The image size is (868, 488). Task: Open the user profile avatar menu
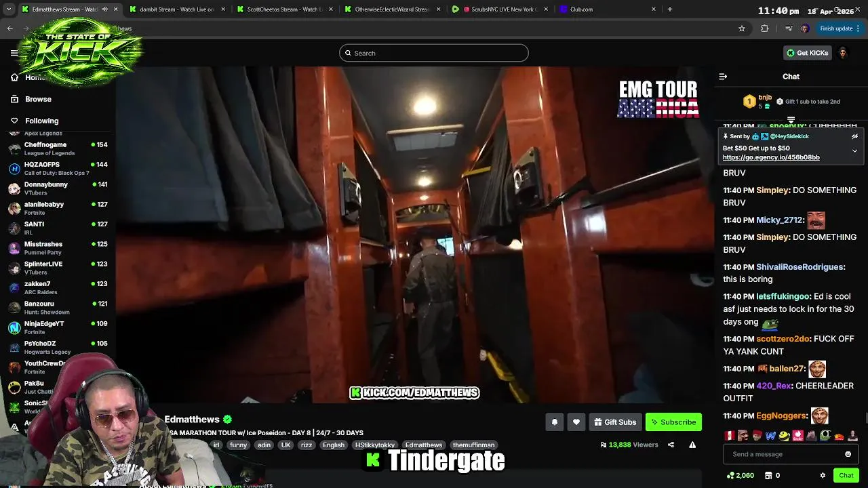843,53
